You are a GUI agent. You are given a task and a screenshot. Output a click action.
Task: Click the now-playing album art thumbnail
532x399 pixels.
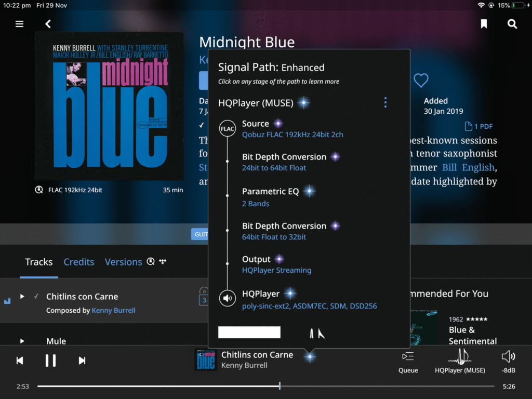pos(206,360)
